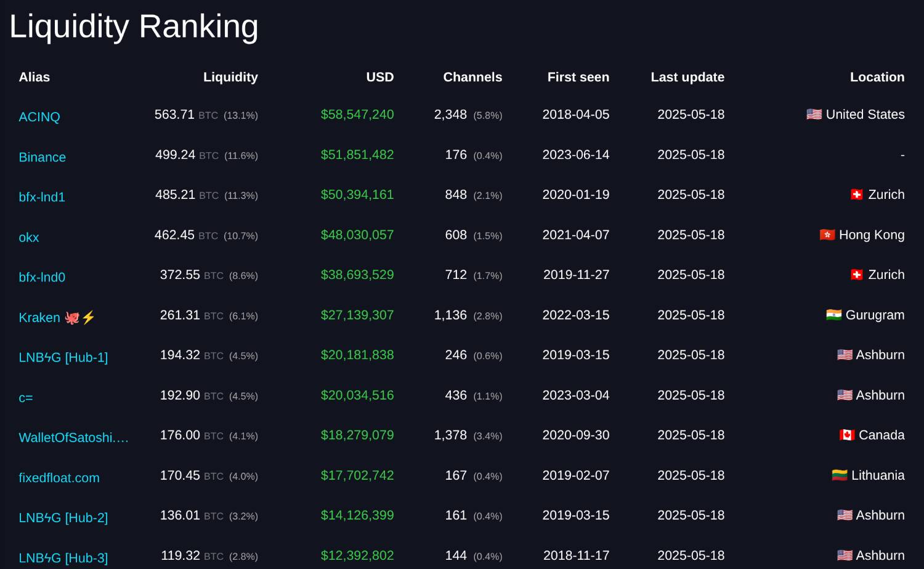
Task: Select the $18,279,079 USD value
Action: point(357,435)
